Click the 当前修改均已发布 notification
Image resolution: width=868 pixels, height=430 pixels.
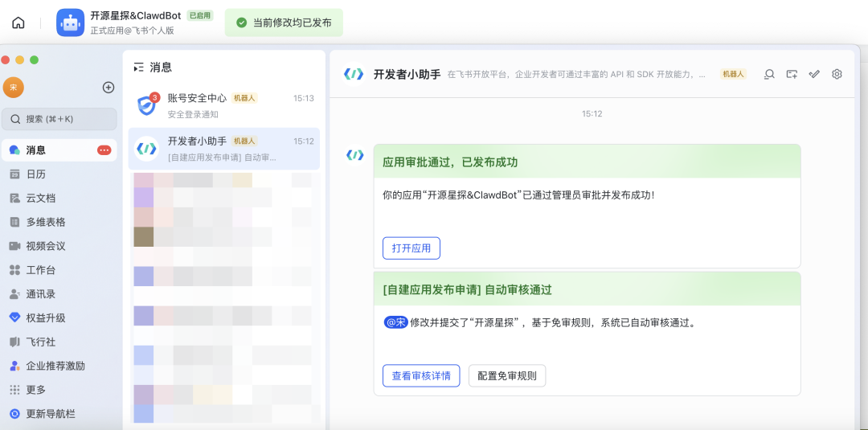(x=284, y=23)
